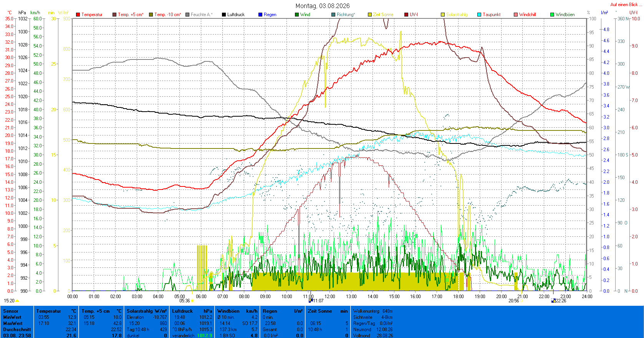Click the moon icon beside 11:07
Screen dimensions: 644x338
pyautogui.click(x=311, y=301)
